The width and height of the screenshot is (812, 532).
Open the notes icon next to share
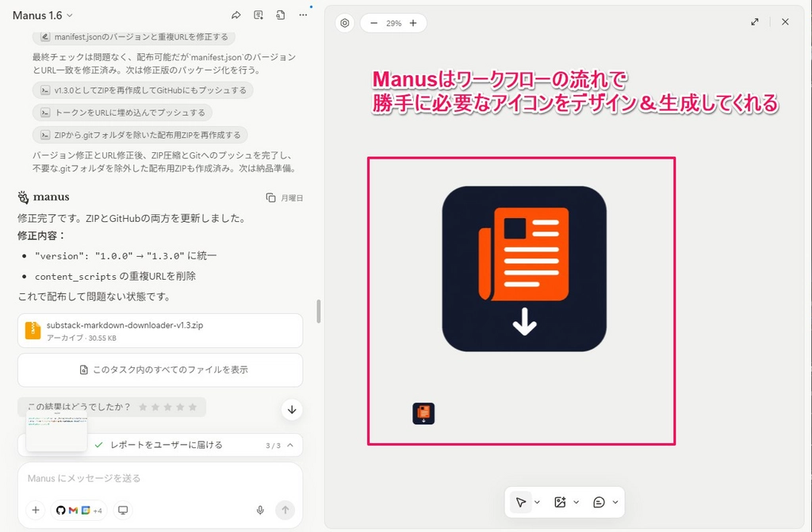pyautogui.click(x=259, y=15)
